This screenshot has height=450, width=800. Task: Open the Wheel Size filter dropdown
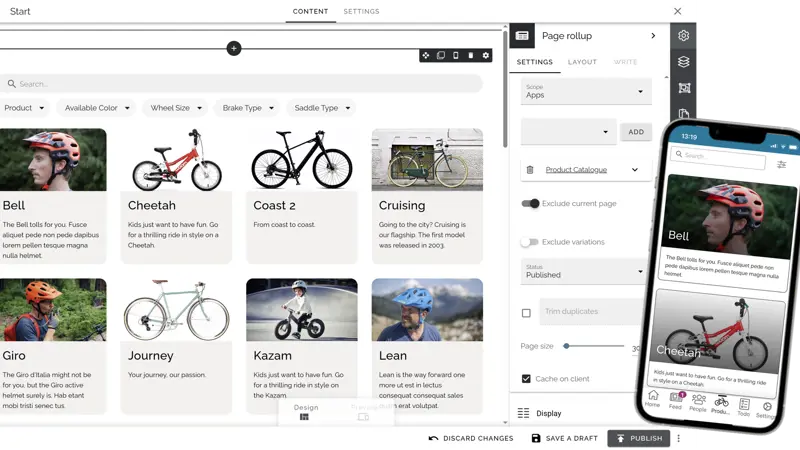(x=176, y=108)
